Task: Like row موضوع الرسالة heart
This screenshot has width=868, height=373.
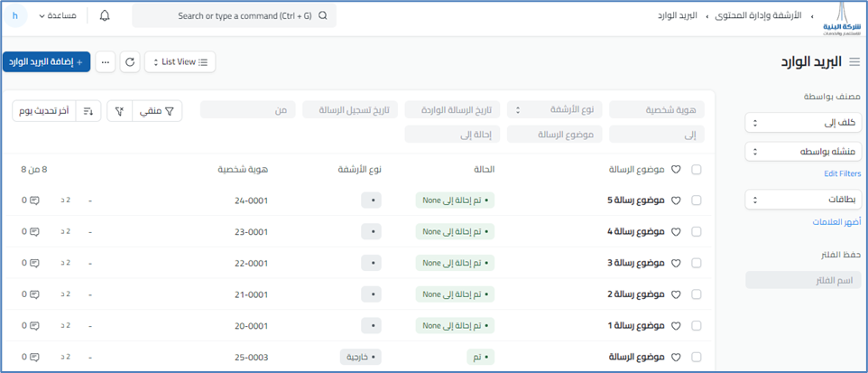Action: (675, 357)
